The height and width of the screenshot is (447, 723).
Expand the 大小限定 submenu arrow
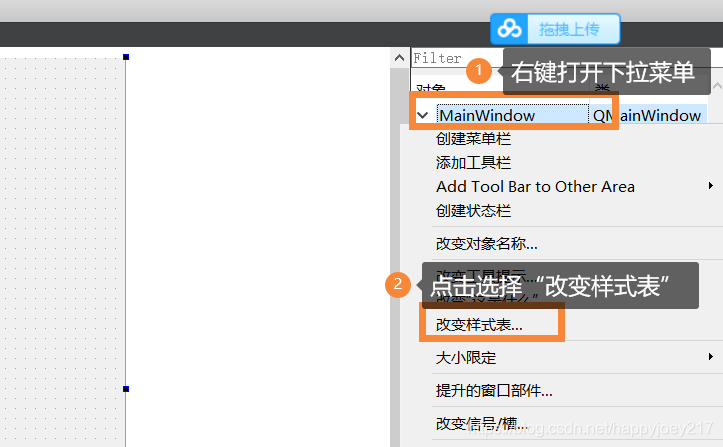pos(711,357)
